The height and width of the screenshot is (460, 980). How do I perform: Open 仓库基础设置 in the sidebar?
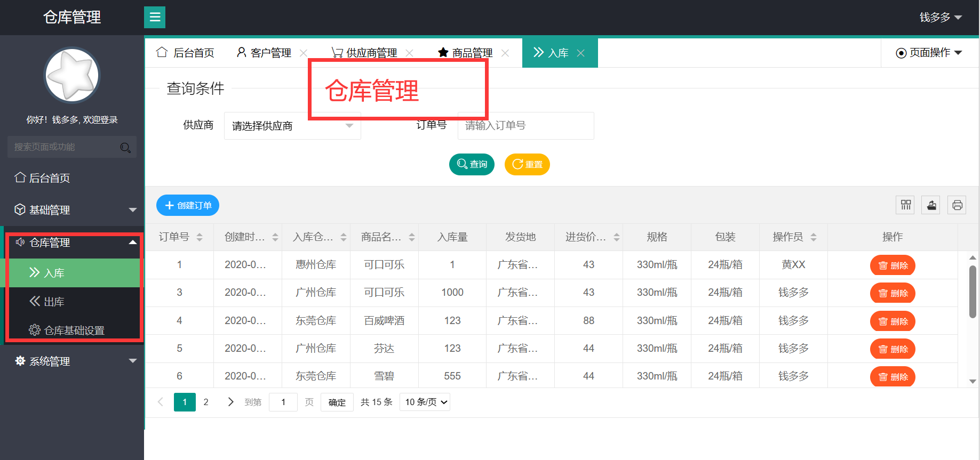tap(72, 330)
